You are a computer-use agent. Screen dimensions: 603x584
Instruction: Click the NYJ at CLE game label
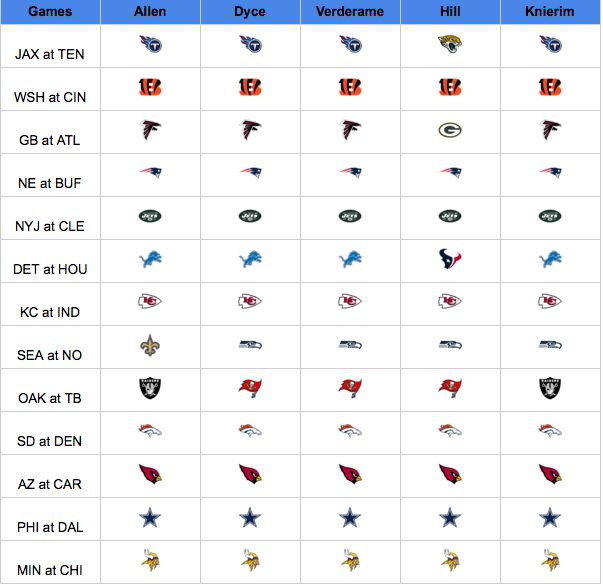[x=50, y=226]
